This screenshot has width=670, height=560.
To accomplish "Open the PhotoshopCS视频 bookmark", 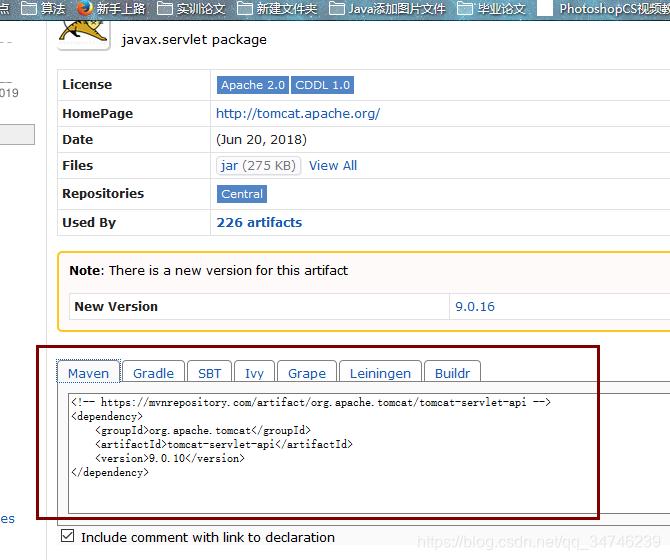I will click(603, 8).
